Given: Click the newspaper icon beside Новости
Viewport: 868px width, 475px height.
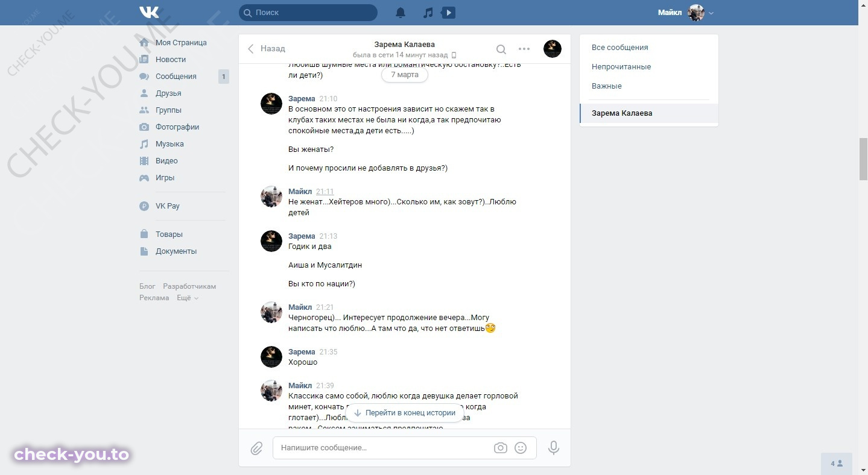Looking at the screenshot, I should pyautogui.click(x=144, y=60).
